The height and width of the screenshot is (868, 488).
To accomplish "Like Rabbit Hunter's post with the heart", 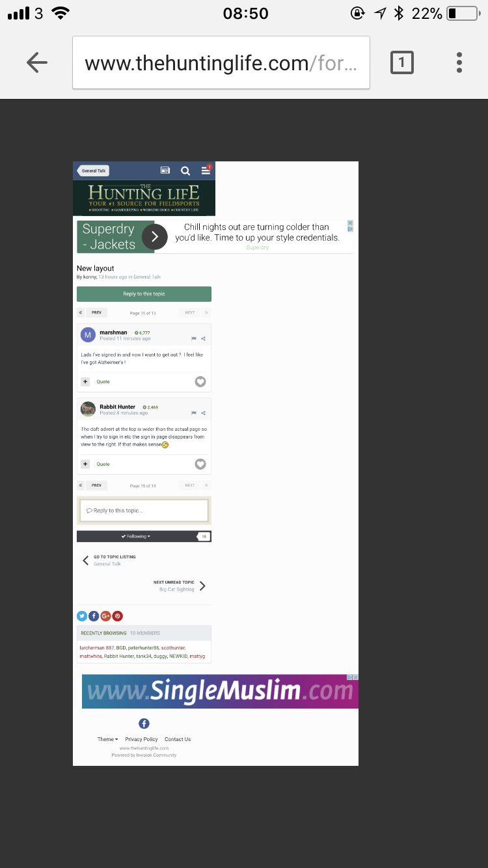I will (x=200, y=464).
